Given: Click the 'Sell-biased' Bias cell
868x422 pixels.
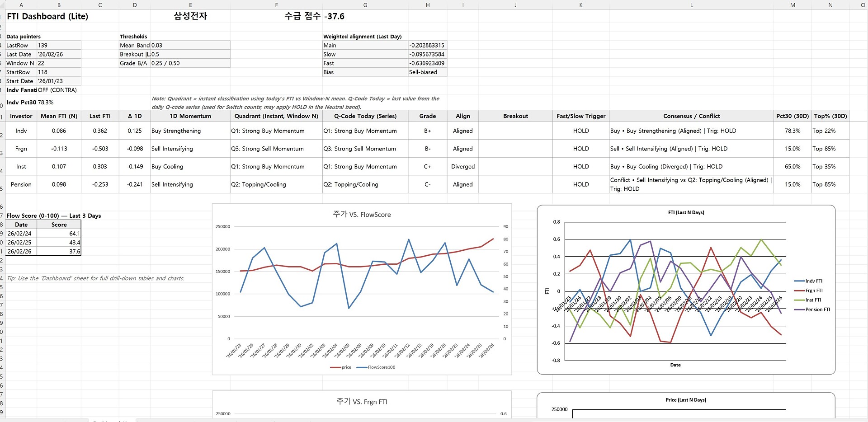Looking at the screenshot, I should pos(427,72).
